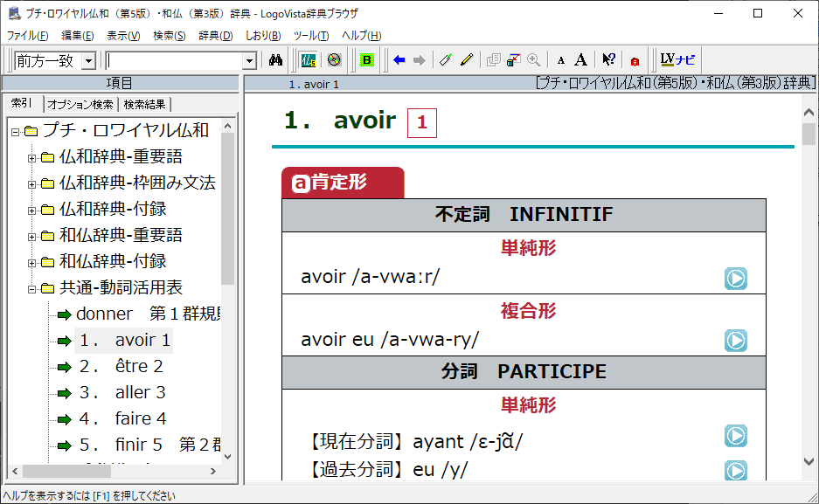The width and height of the screenshot is (819, 504).
Task: Select '4. faire 4' in the tree
Action: 122,418
